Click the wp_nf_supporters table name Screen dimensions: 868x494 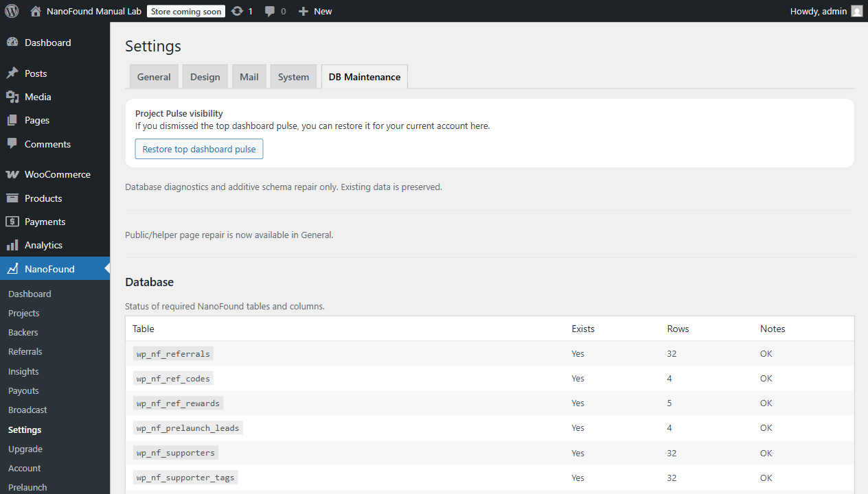(176, 453)
